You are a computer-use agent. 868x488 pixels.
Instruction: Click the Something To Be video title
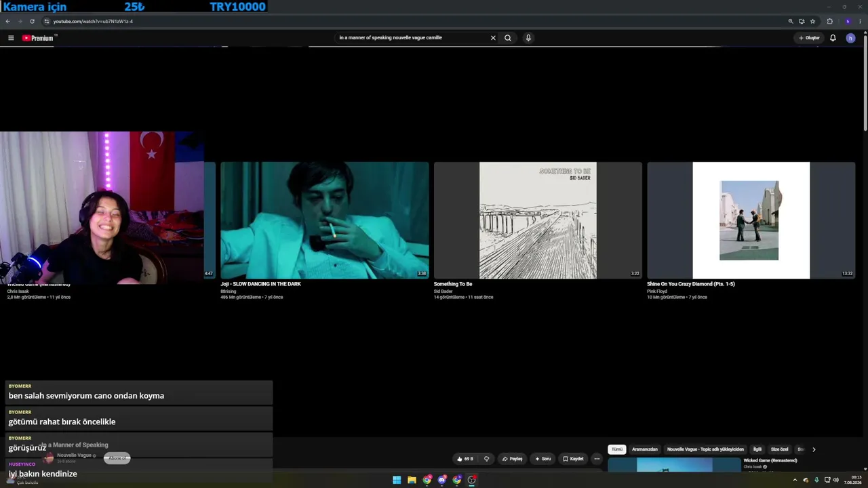453,284
